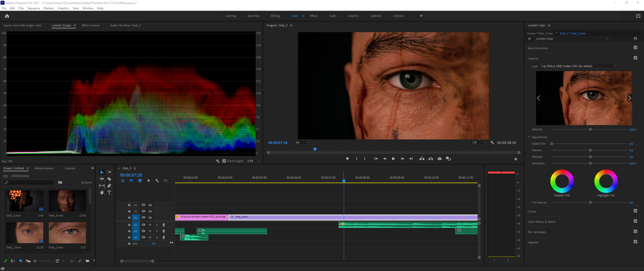Mute audio track A1
Viewport: 644px width, 271px height.
tap(150, 225)
